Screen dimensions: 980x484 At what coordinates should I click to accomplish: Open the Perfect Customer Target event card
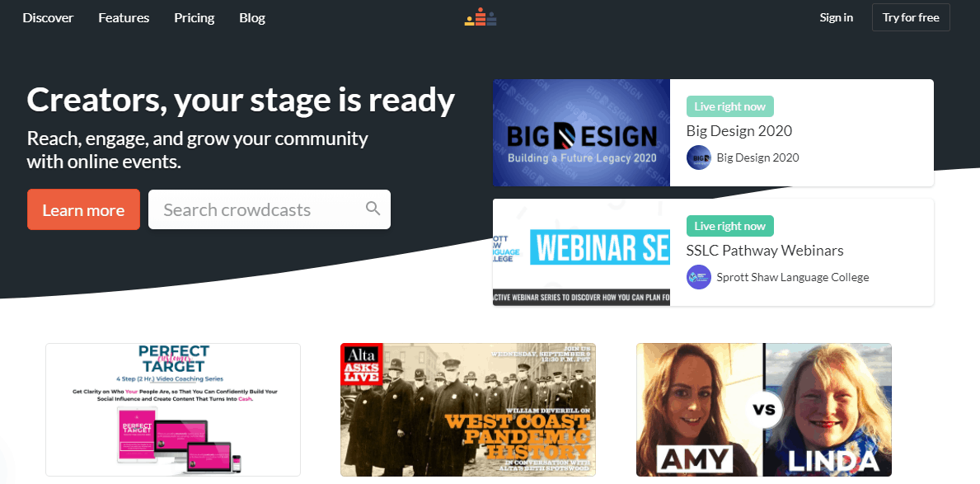click(x=173, y=410)
